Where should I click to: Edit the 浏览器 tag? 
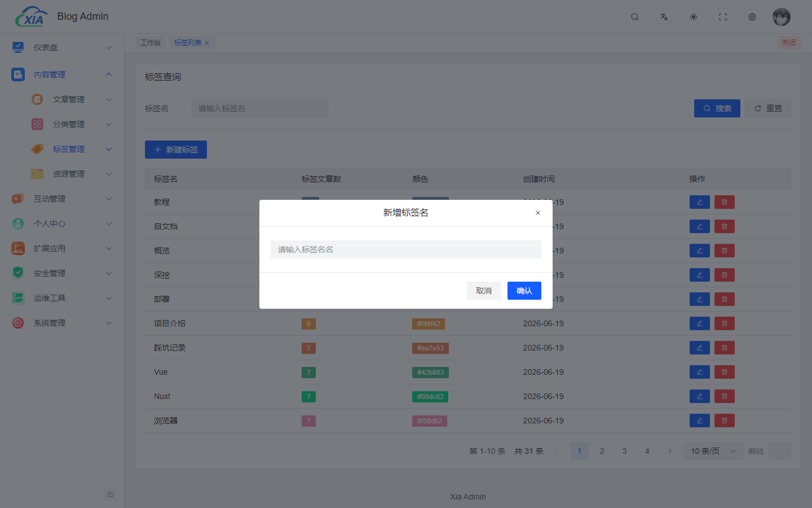(699, 421)
